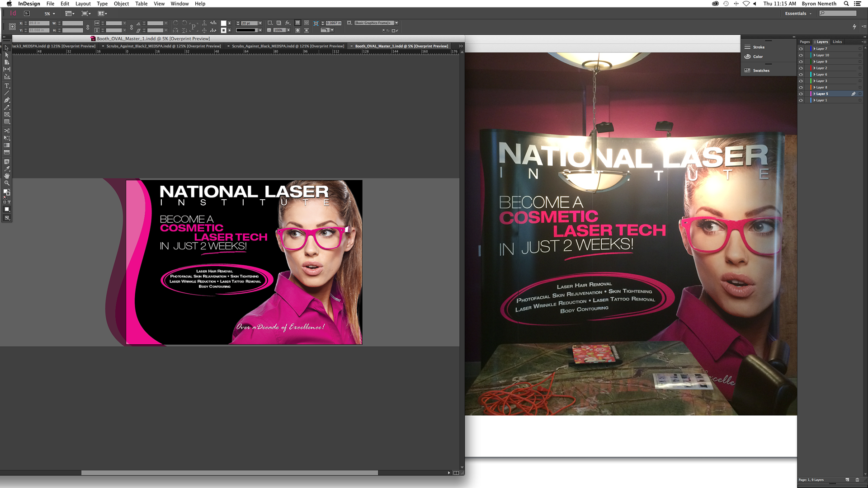
Task: Click the horizontal scrollbar at bottom
Action: (x=229, y=473)
